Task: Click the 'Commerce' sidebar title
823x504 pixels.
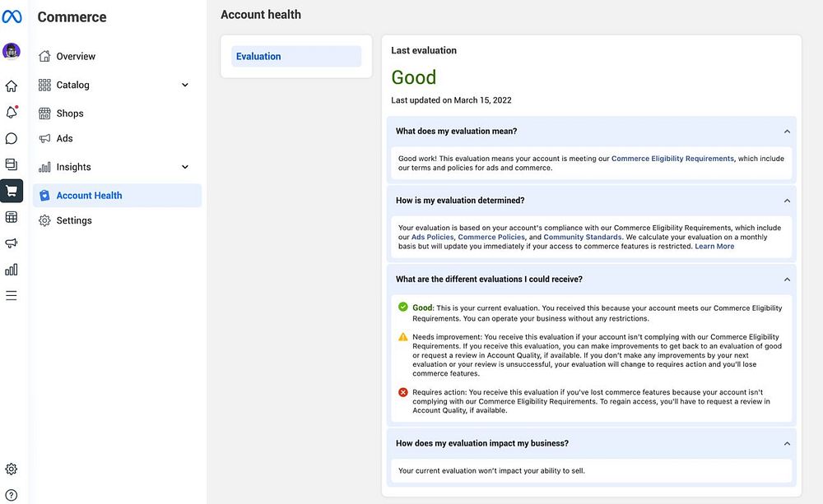Action: [72, 17]
